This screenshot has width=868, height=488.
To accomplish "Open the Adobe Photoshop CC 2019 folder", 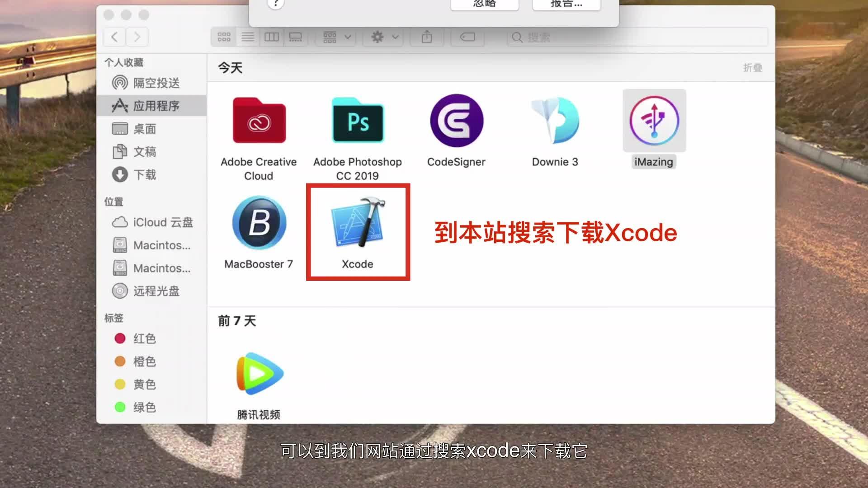I will (x=358, y=121).
